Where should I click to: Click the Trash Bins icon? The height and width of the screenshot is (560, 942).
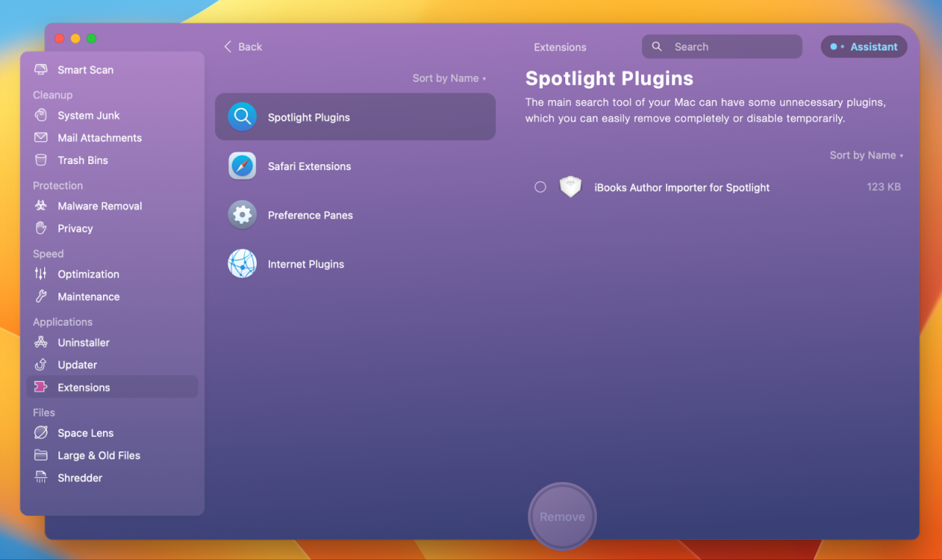point(41,160)
